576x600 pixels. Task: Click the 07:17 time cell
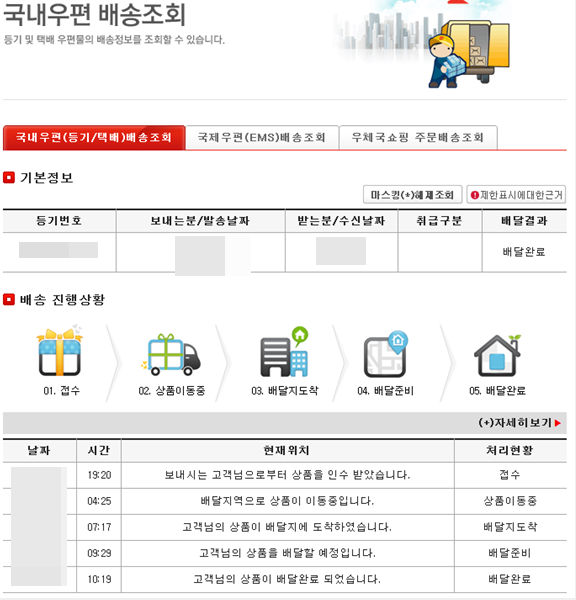99,527
